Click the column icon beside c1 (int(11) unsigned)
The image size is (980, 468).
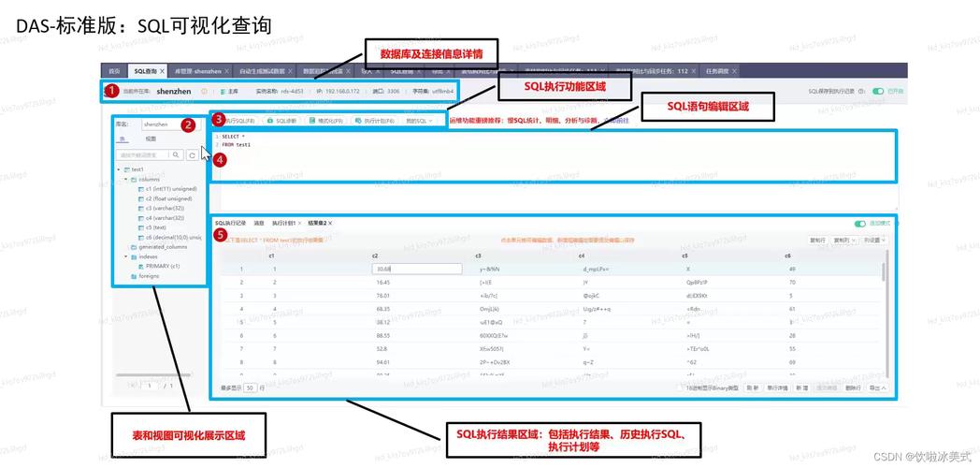pos(140,188)
